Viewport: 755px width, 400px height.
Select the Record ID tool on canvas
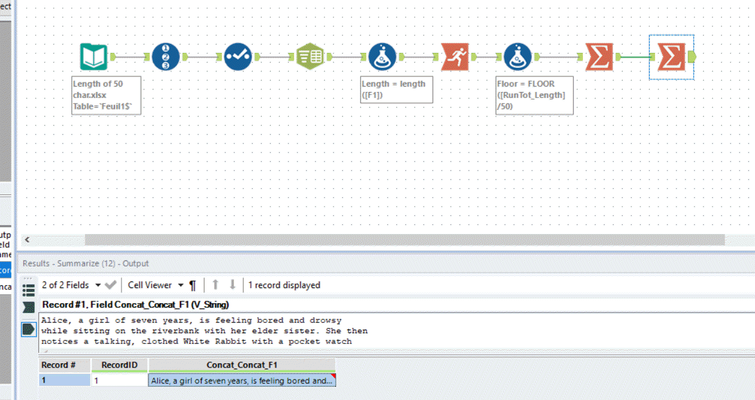click(166, 57)
